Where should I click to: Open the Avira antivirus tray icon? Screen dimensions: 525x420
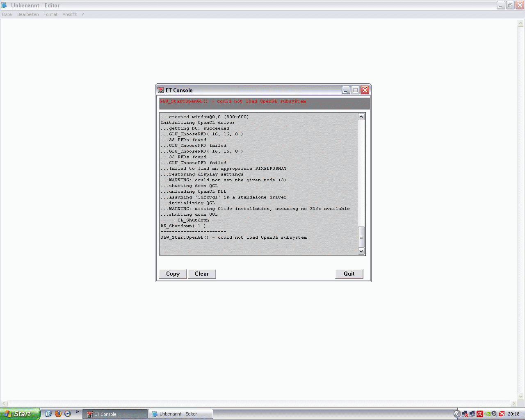click(x=479, y=414)
